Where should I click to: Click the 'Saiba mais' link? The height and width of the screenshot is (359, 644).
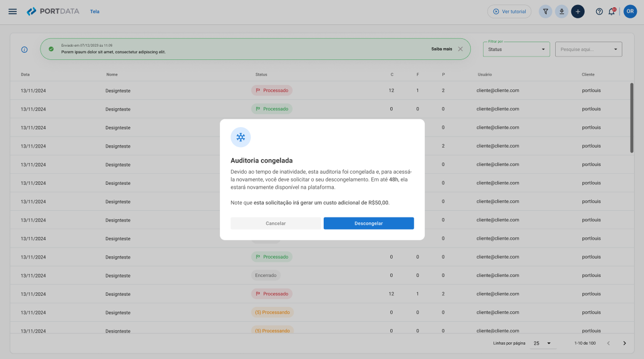tap(441, 49)
